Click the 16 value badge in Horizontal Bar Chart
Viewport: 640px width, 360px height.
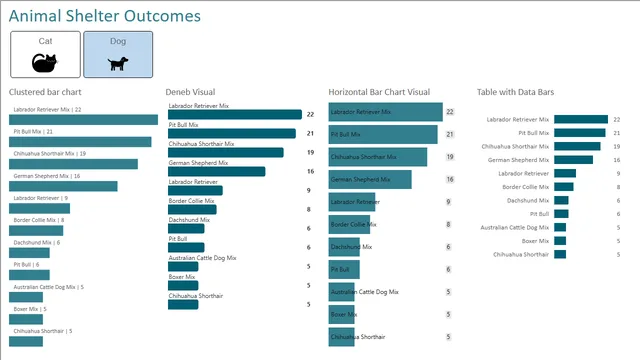[449, 179]
